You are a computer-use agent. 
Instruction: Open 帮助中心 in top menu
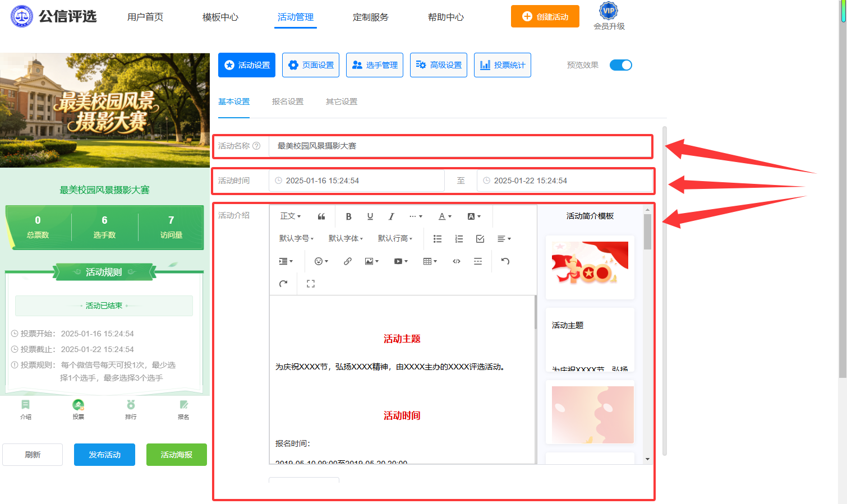coord(446,17)
